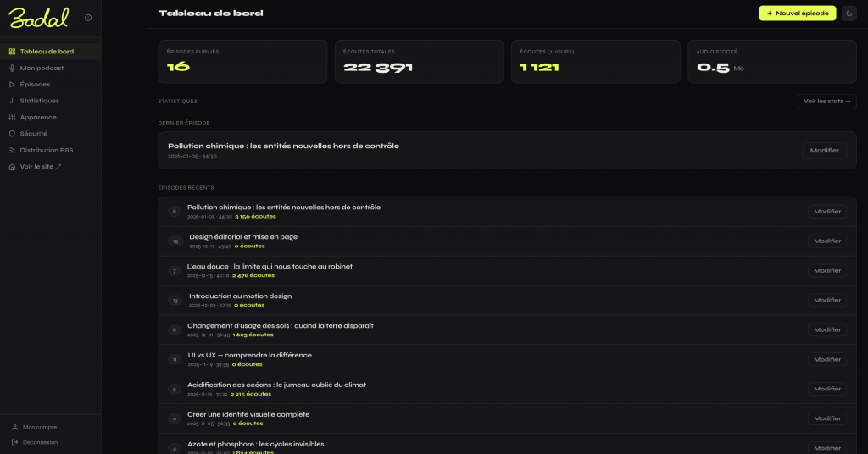The width and height of the screenshot is (868, 454).
Task: Click the sliders icon for Apparence
Action: 12,118
